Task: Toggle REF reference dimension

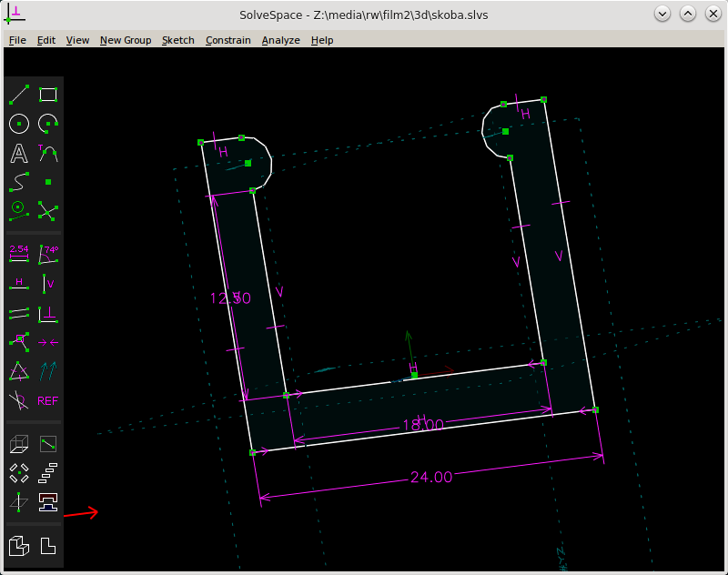Action: click(48, 400)
